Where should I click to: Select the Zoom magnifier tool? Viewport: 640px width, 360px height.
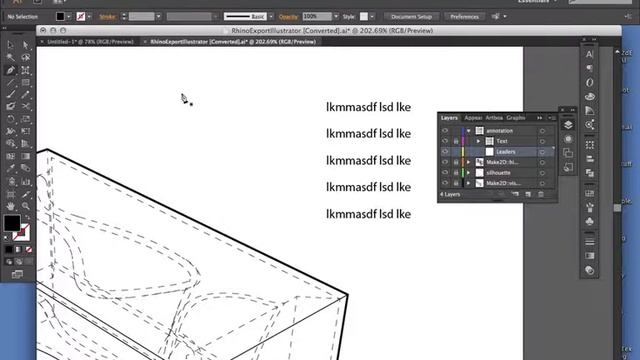click(25, 206)
